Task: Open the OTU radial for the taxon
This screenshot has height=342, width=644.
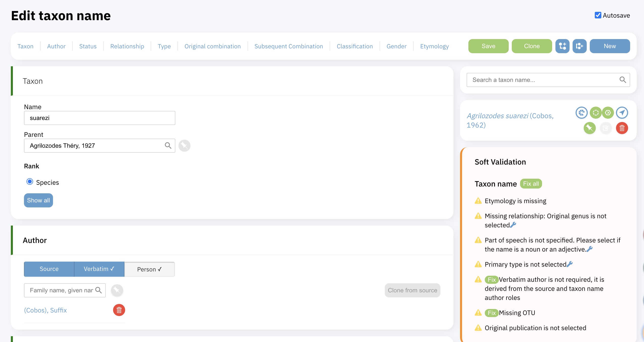Action: pyautogui.click(x=596, y=113)
